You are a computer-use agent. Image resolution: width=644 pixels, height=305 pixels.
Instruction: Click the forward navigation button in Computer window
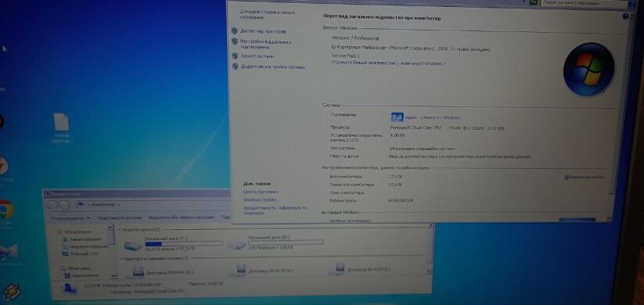(x=64, y=205)
